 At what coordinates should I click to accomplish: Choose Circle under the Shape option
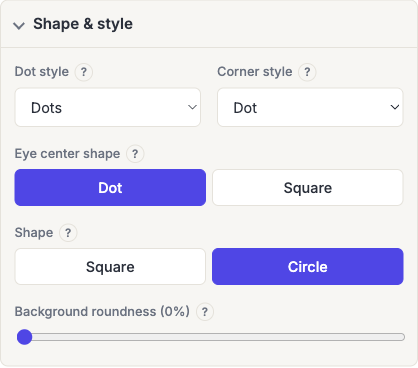[x=308, y=267]
